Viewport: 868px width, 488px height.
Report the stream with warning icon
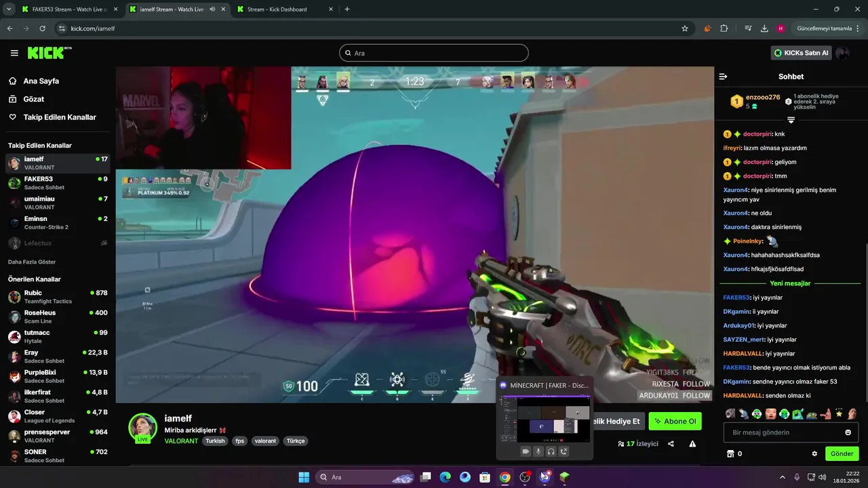tap(692, 444)
